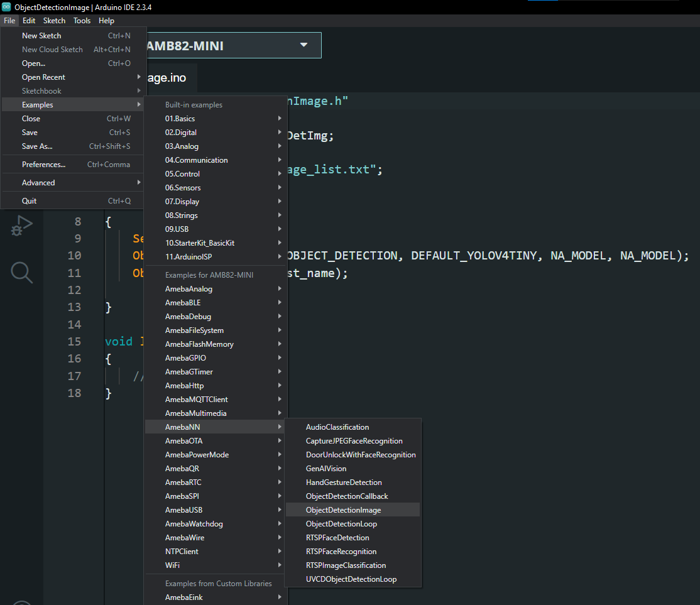
Task: Open the Edit menu
Action: coord(29,21)
